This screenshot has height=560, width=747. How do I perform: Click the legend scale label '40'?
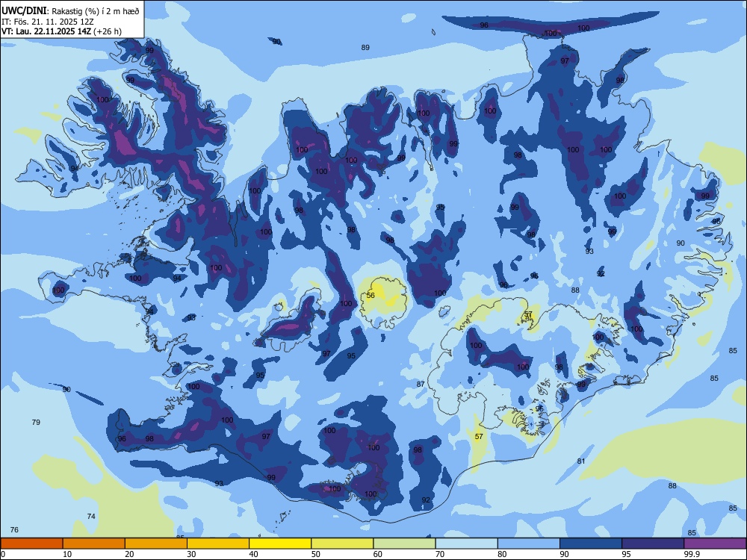(x=253, y=554)
